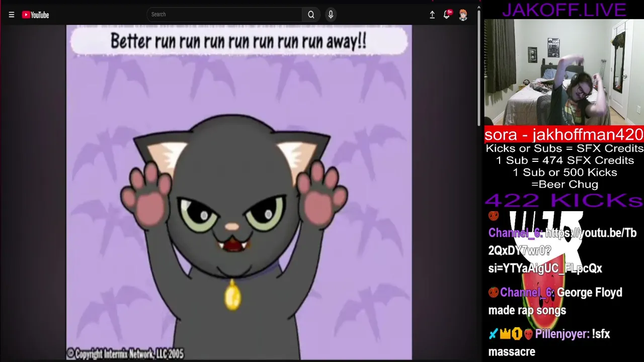644x362 pixels.
Task: Click Pillenjoyer username in chat
Action: click(562, 334)
